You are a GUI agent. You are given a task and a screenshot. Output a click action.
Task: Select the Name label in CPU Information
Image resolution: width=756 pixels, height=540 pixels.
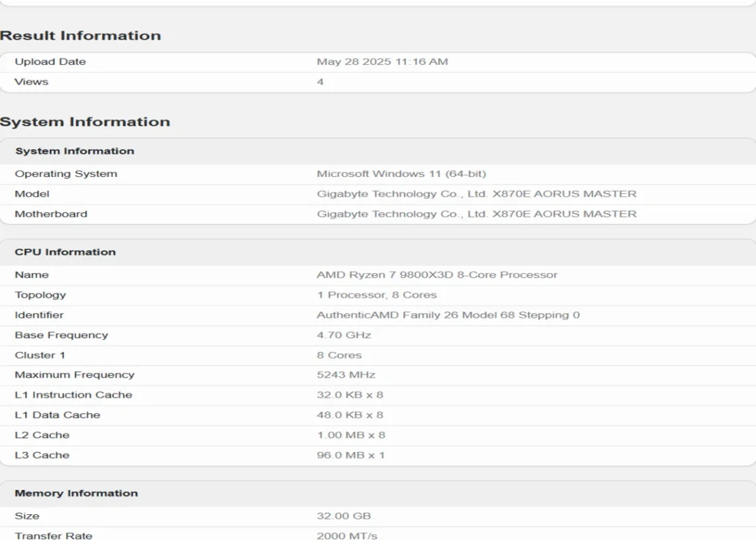pyautogui.click(x=32, y=275)
